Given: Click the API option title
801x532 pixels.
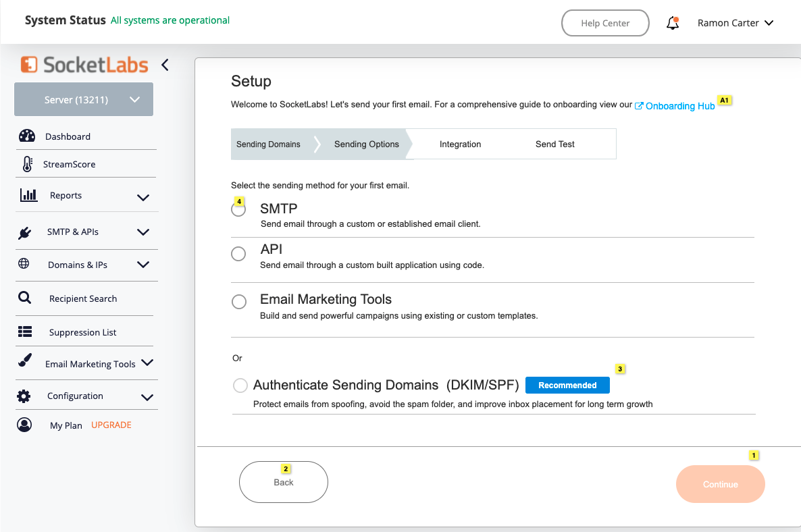Looking at the screenshot, I should (272, 249).
